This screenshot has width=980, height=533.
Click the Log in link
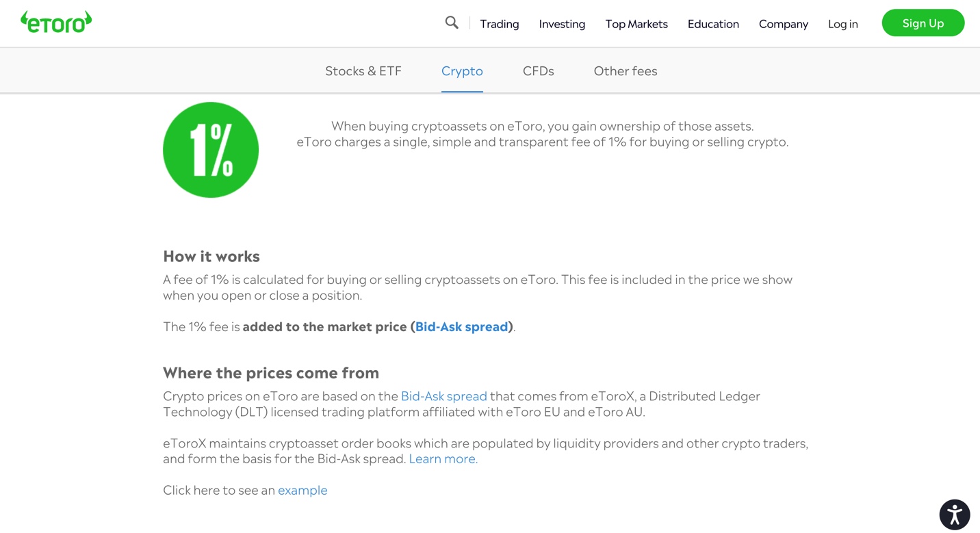click(843, 24)
